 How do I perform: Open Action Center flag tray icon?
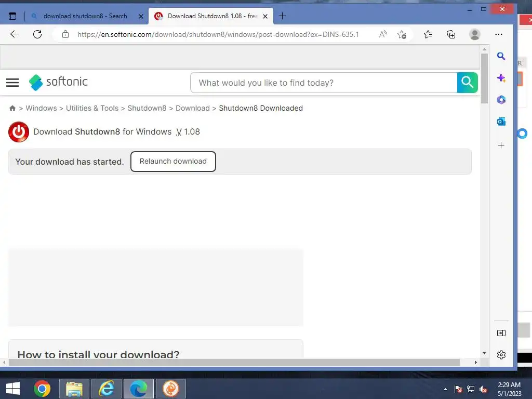[458, 389]
